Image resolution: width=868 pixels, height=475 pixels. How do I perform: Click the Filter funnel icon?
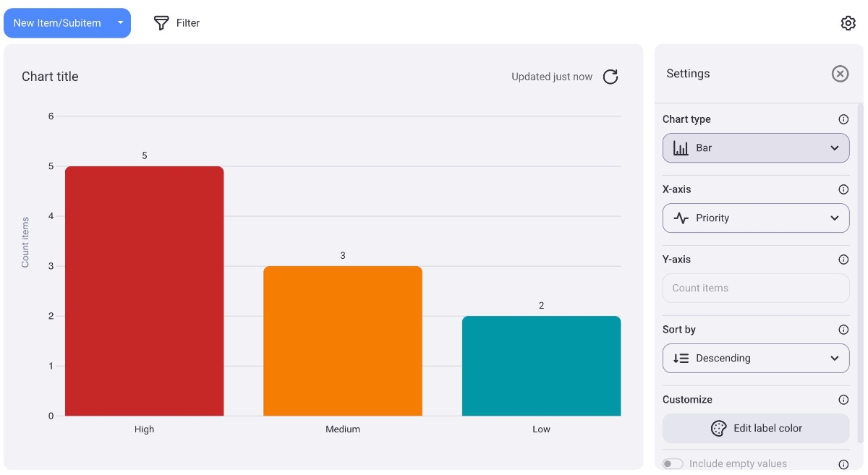(161, 23)
